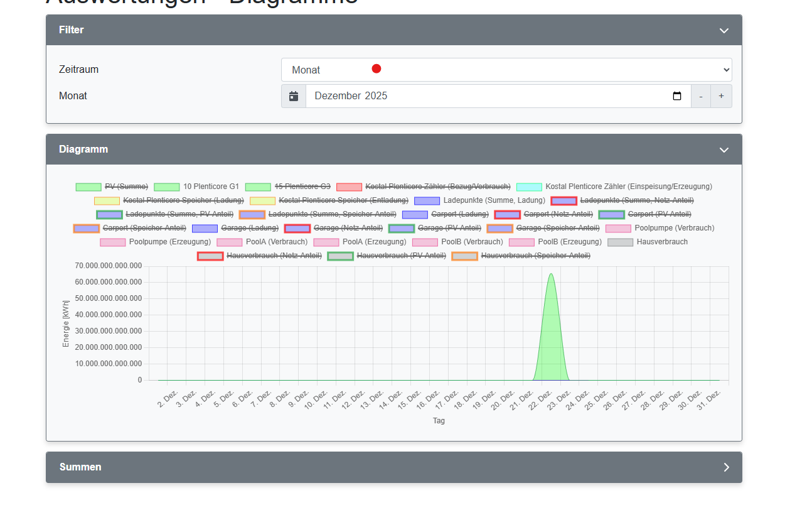This screenshot has height=510, width=812.
Task: Hide the Poolpumpe (Verbrauch) series
Action: (x=674, y=228)
